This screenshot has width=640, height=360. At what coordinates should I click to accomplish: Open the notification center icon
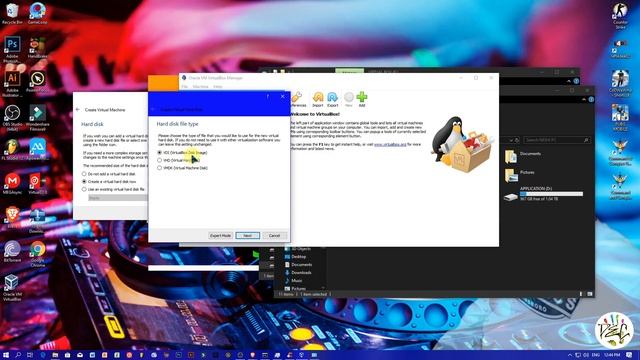(x=630, y=355)
